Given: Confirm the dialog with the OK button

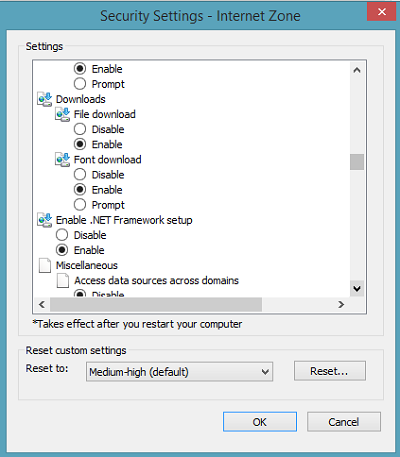Looking at the screenshot, I should coord(260,422).
